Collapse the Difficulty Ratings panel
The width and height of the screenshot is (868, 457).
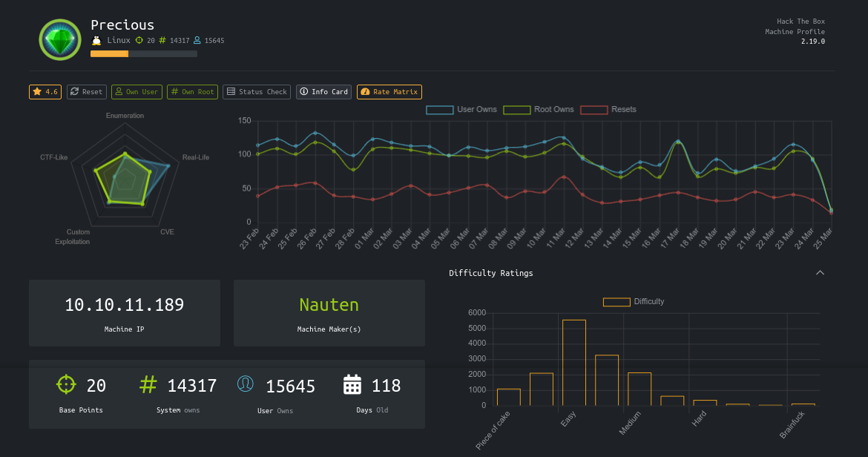[x=820, y=273]
